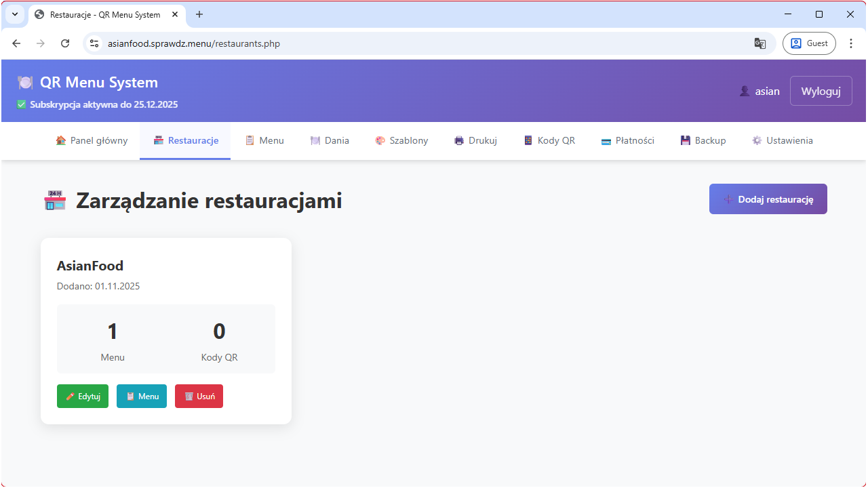The width and height of the screenshot is (868, 488).
Task: Click Dodaj restaurację button
Action: pos(768,199)
